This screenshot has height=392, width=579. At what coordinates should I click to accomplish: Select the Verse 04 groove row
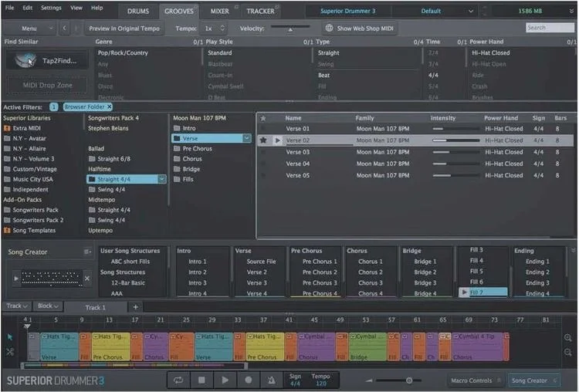pos(415,164)
